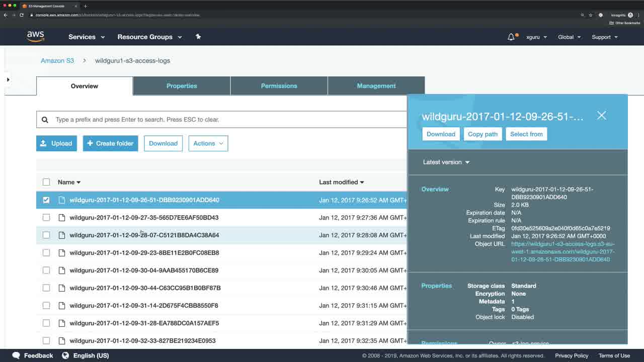The image size is (644, 362).
Task: Switch to the Properties tab
Action: 182,86
